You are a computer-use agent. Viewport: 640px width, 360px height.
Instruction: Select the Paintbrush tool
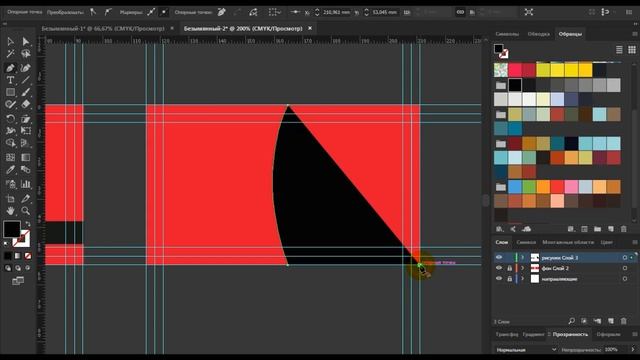pyautogui.click(x=26, y=92)
